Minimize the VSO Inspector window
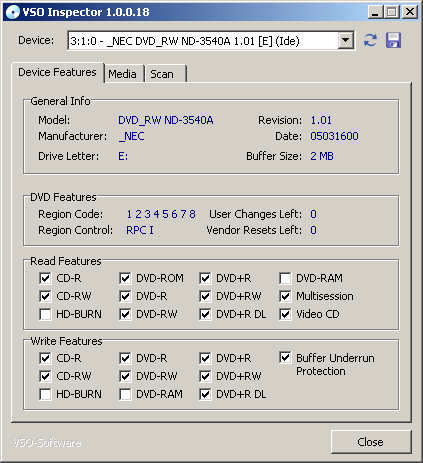423x463 pixels. [376, 12]
